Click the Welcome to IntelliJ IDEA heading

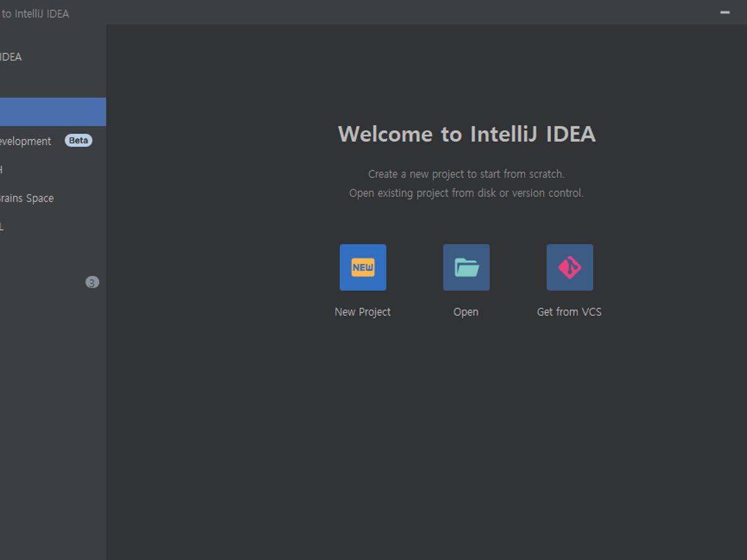click(466, 134)
